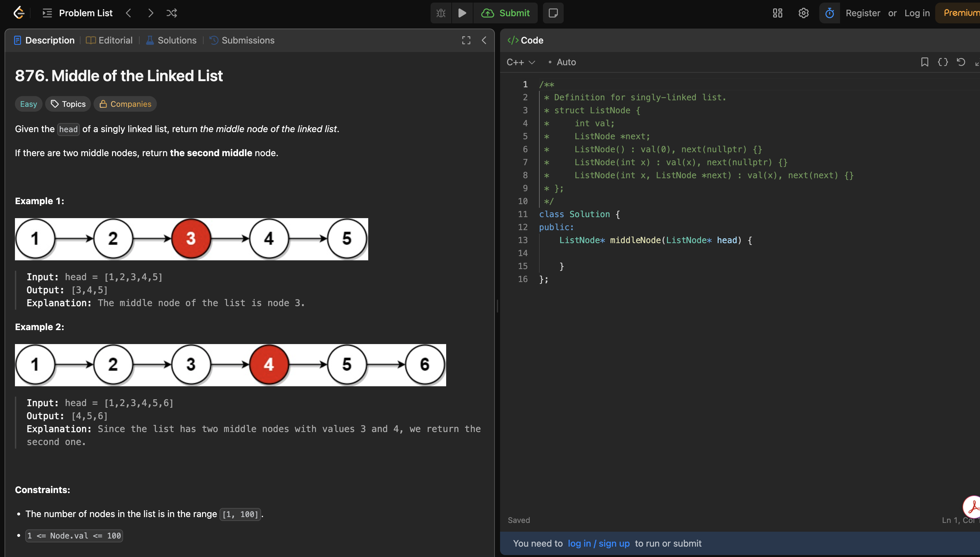The height and width of the screenshot is (557, 980).
Task: Run code with the play button
Action: [462, 13]
